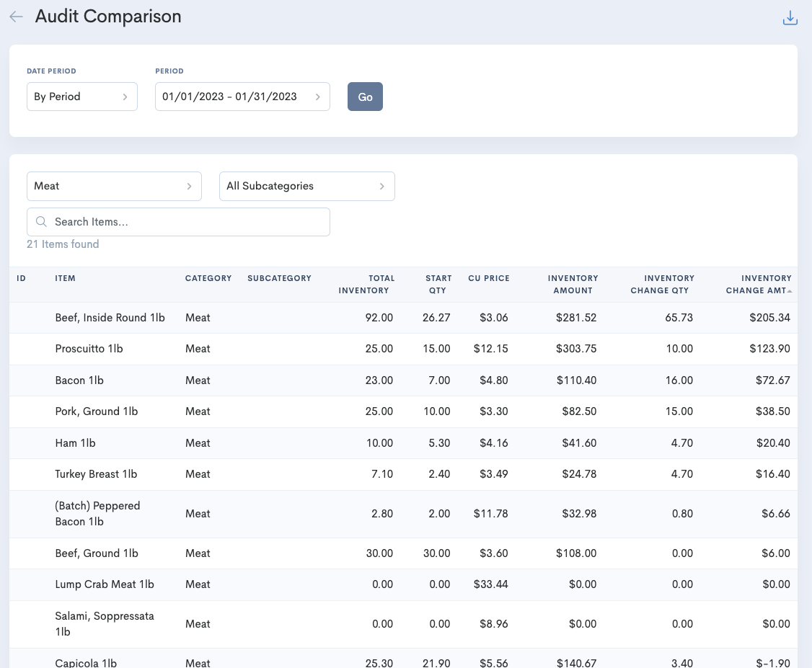Viewport: 812px width, 668px height.
Task: Sort by the CU Price header
Action: [489, 278]
